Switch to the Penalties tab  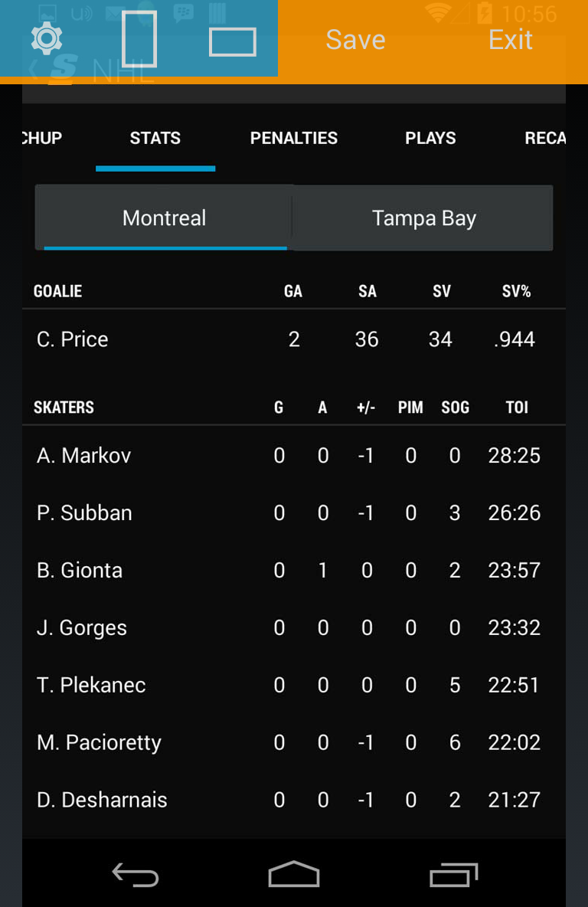coord(294,138)
